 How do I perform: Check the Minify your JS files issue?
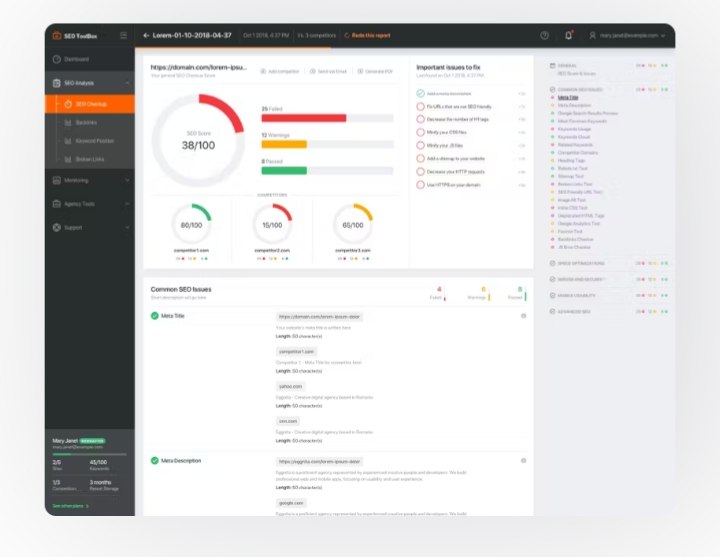420,146
